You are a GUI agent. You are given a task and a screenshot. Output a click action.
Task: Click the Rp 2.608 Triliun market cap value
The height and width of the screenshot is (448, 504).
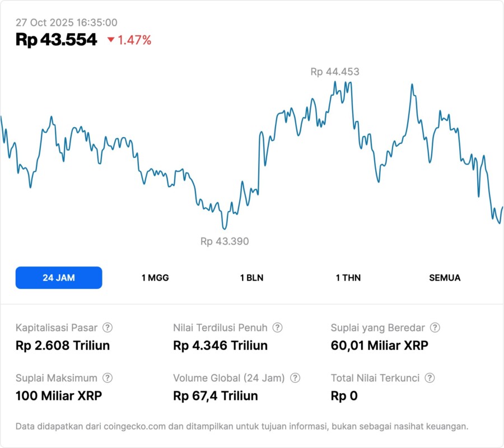tap(63, 346)
